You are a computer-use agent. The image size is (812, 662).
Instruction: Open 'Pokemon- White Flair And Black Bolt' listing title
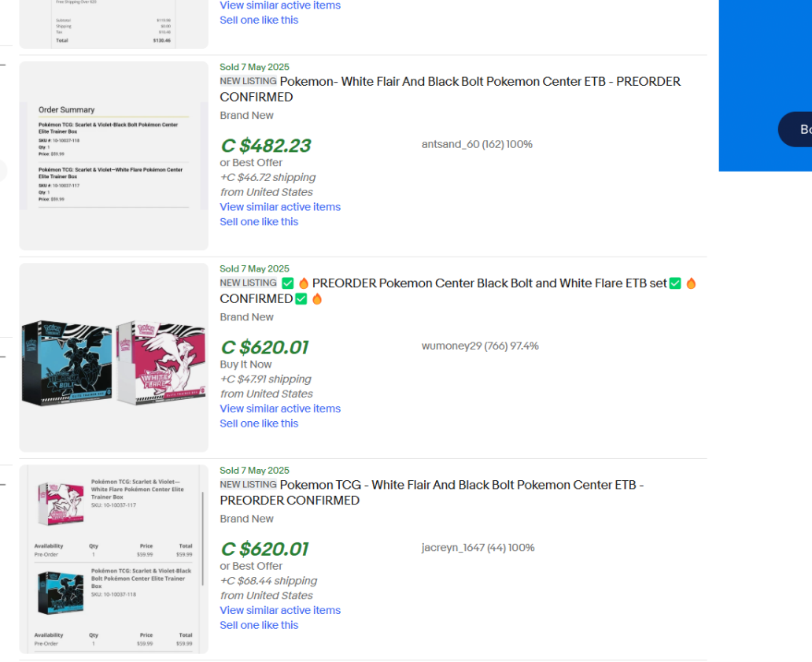(450, 89)
